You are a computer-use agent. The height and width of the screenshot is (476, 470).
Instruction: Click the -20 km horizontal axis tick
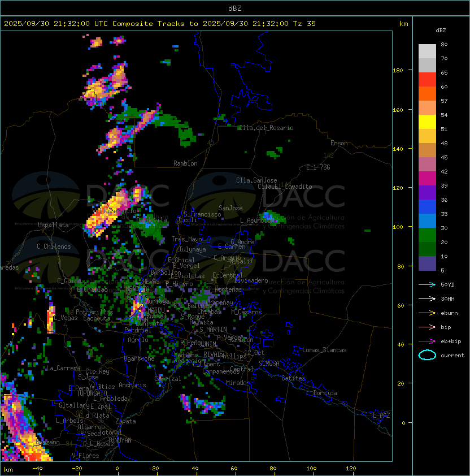point(77,469)
